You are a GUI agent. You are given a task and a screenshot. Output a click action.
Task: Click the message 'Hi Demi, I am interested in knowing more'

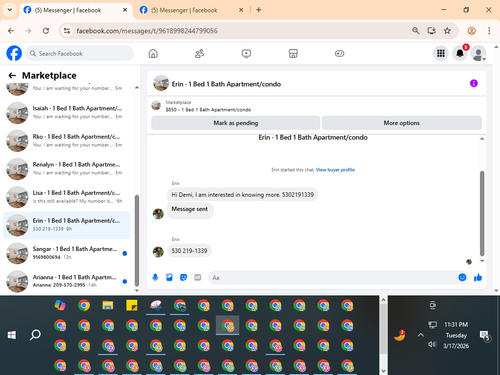tap(242, 195)
